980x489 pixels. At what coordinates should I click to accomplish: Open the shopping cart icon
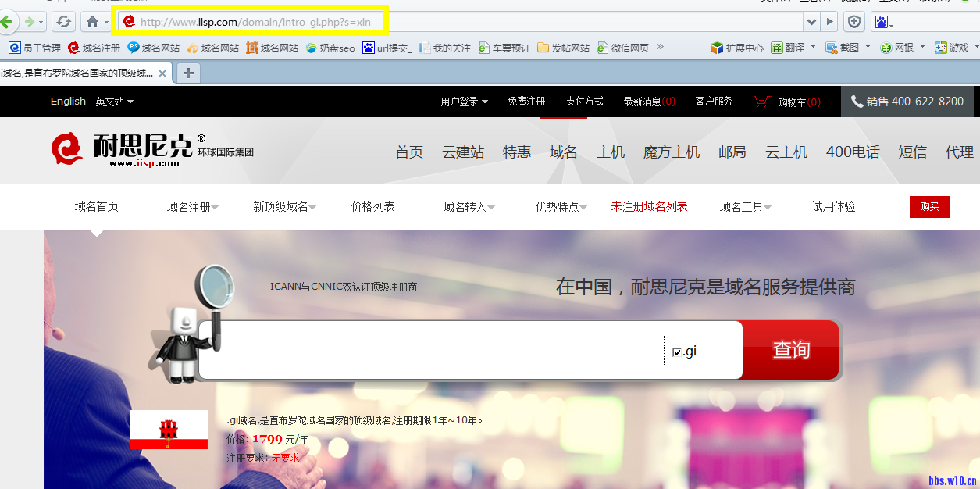761,102
